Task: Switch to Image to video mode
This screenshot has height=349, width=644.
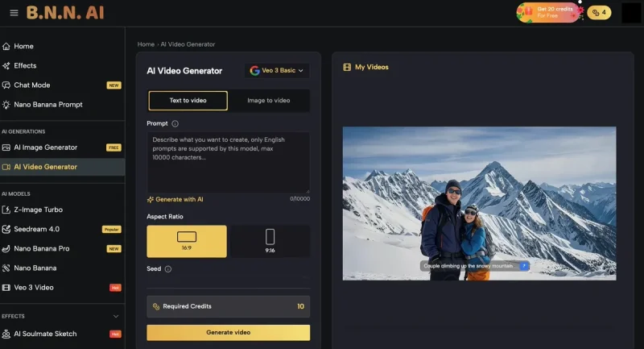Action: pyautogui.click(x=268, y=101)
